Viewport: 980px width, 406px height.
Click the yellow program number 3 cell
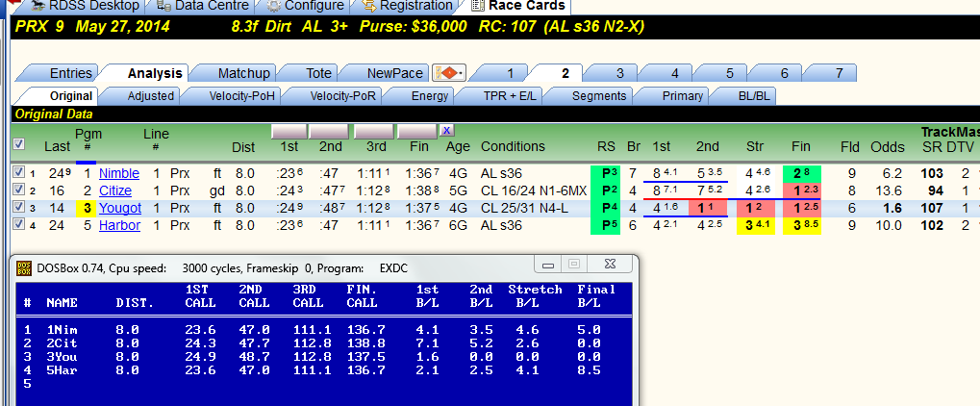click(x=88, y=209)
